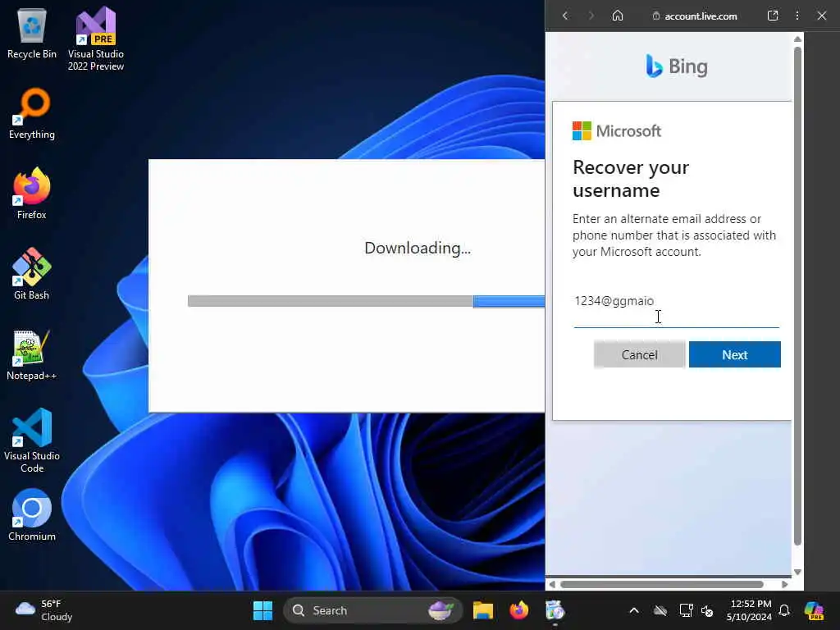The height and width of the screenshot is (630, 840).
Task: Click the Cancel button
Action: point(639,354)
